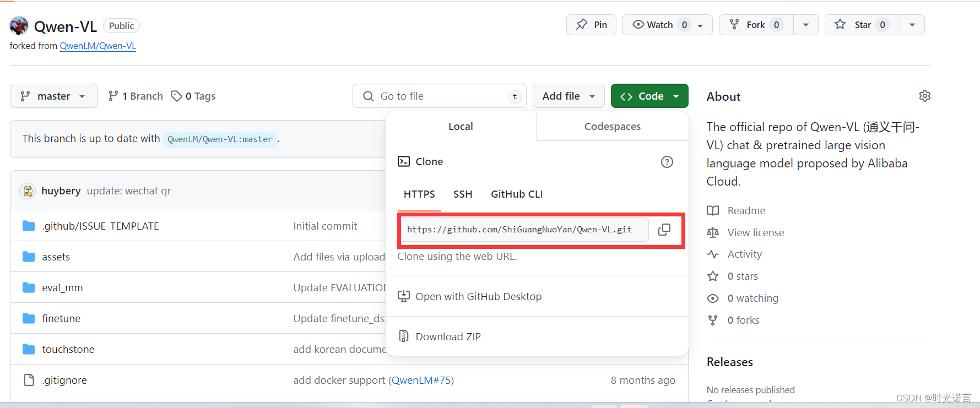Image resolution: width=980 pixels, height=408 pixels.
Task: Click the terminal icon beside Clone
Action: coord(404,161)
